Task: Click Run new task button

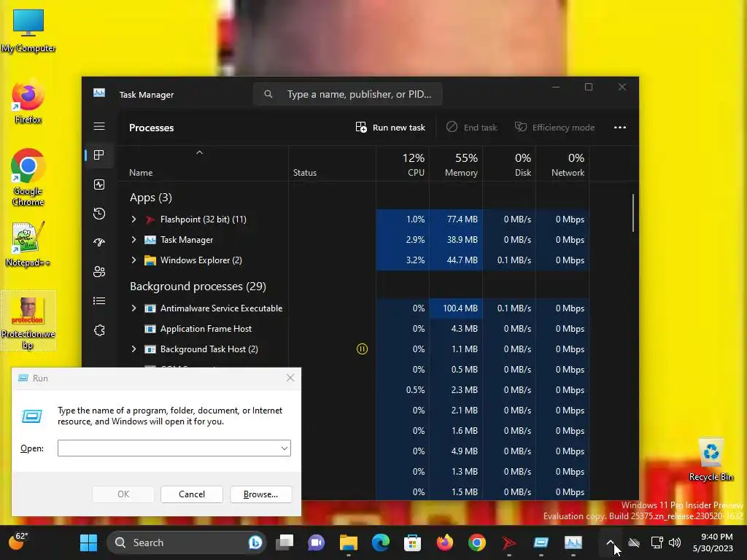Action: pyautogui.click(x=390, y=127)
